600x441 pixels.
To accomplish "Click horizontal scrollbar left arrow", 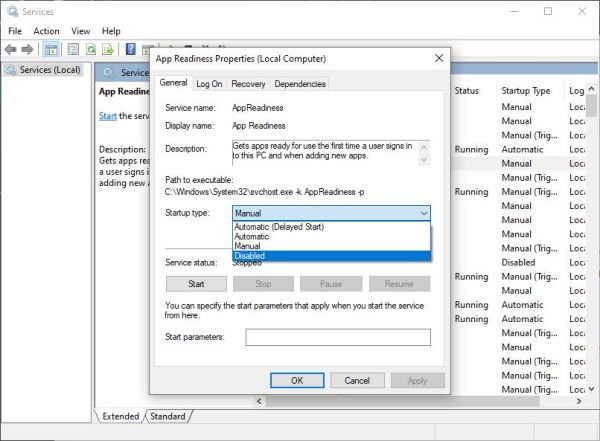I will point(259,401).
